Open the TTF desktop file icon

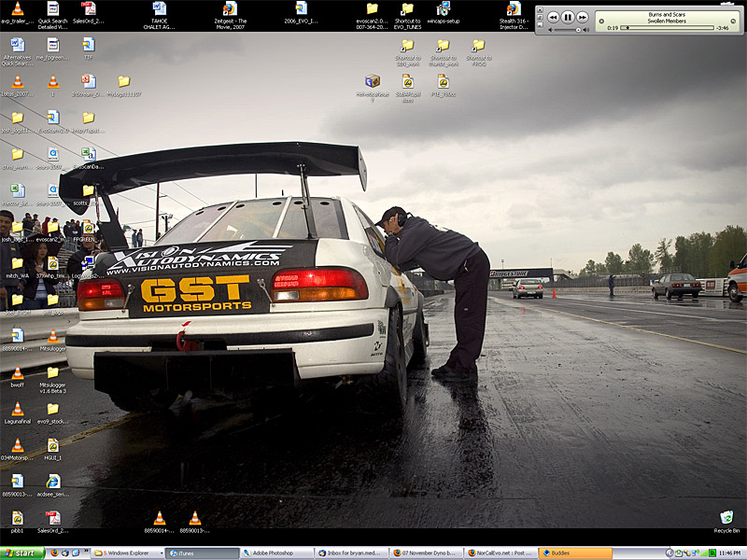tap(88, 49)
